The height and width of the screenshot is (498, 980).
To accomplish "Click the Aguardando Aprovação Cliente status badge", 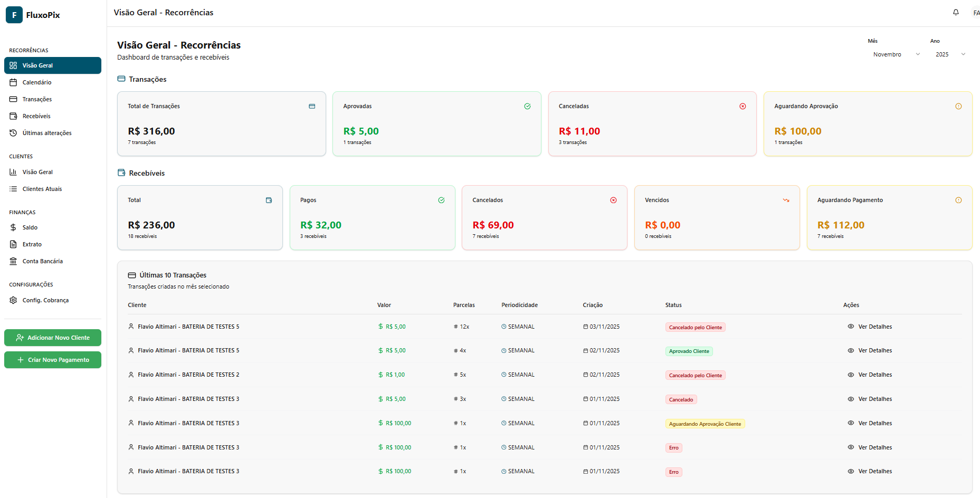I will (x=705, y=424).
